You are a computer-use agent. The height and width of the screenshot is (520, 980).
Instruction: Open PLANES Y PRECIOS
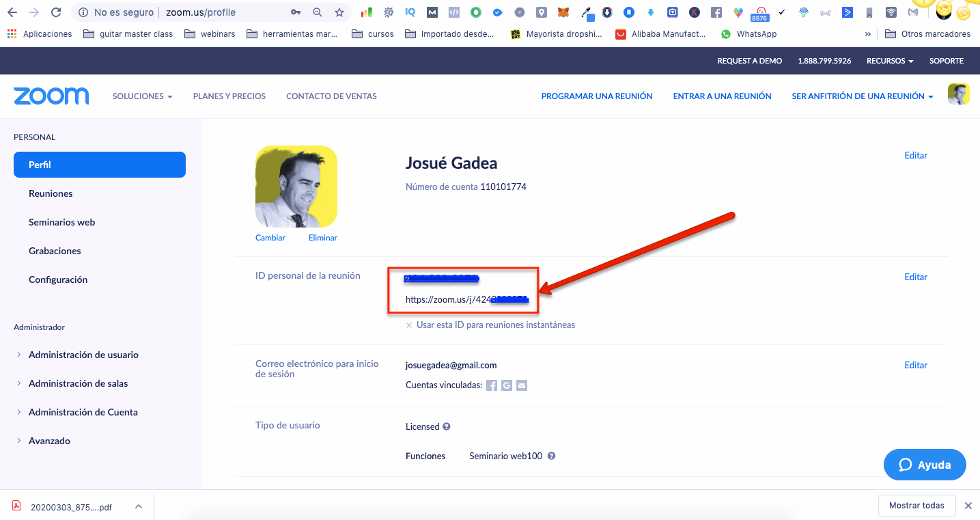pyautogui.click(x=229, y=96)
